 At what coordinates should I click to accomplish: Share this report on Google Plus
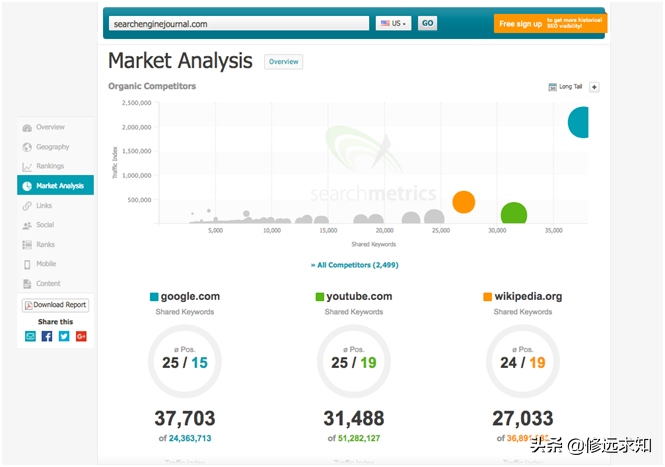81,336
